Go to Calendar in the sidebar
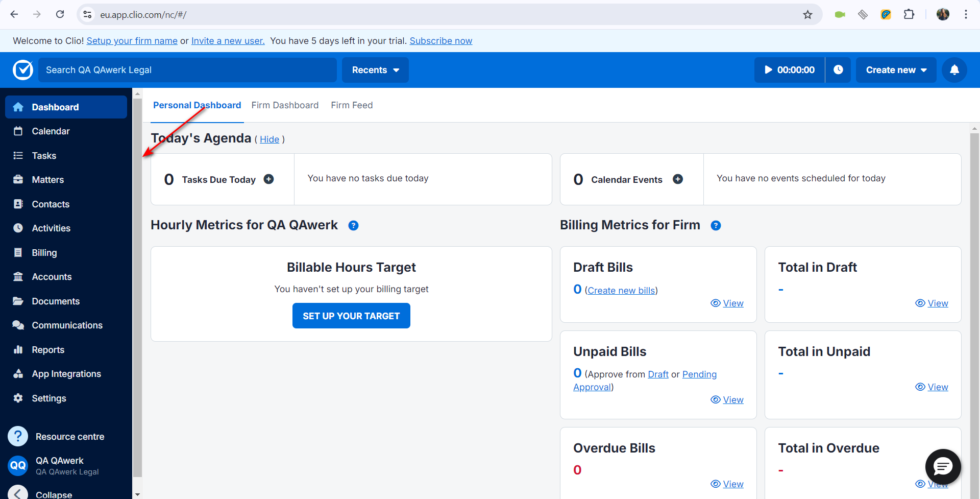Image resolution: width=980 pixels, height=499 pixels. 66,131
